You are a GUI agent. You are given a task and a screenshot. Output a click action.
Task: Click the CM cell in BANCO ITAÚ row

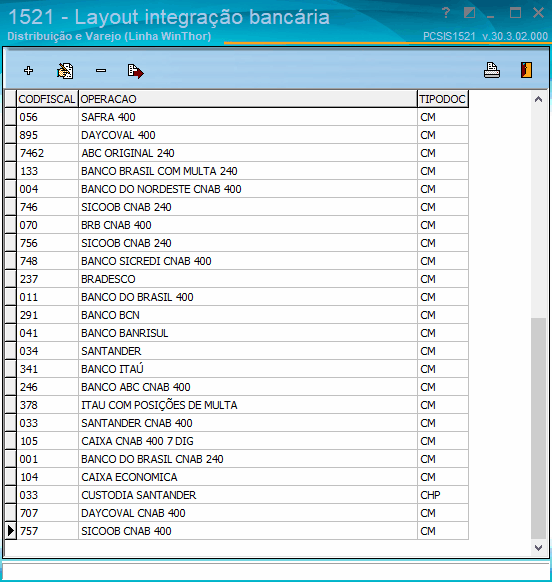(442, 369)
